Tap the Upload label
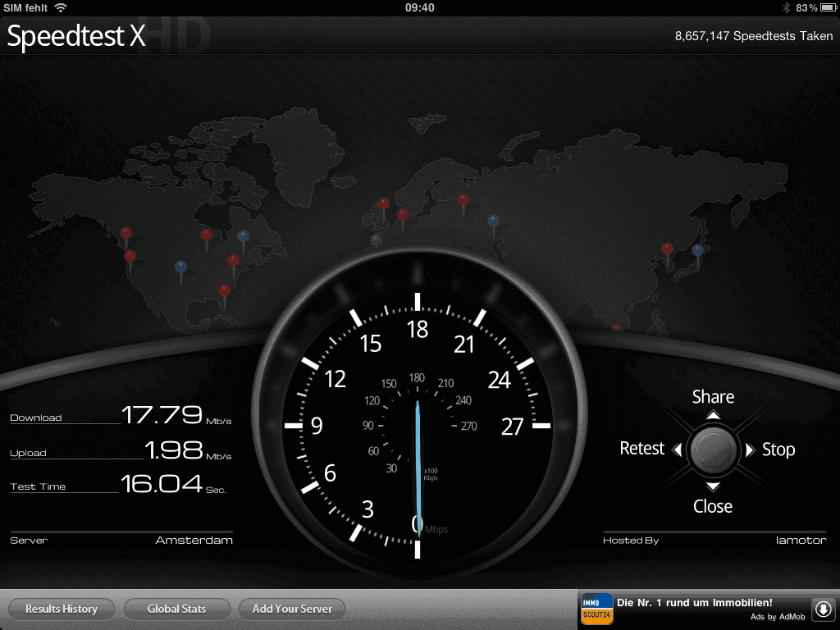Screen dimensions: 840x630 pos(29,453)
